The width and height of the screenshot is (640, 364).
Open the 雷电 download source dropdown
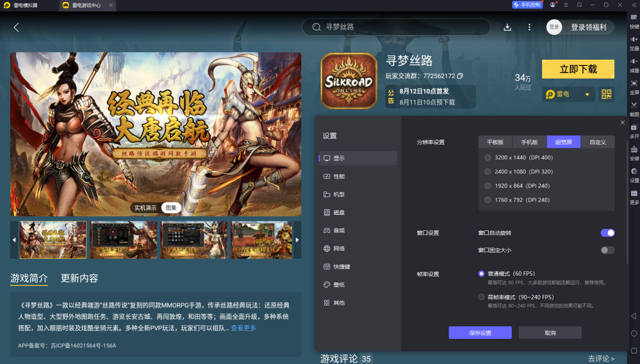coord(568,94)
